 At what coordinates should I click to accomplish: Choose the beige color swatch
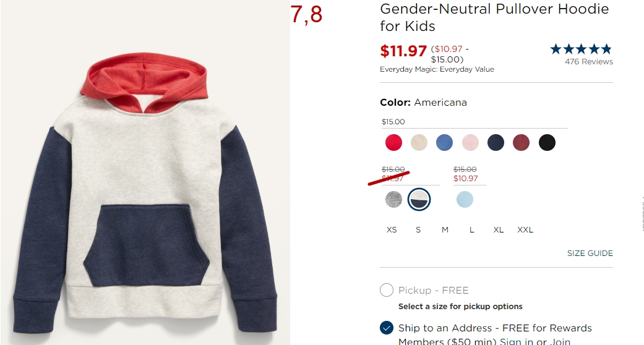click(x=419, y=143)
